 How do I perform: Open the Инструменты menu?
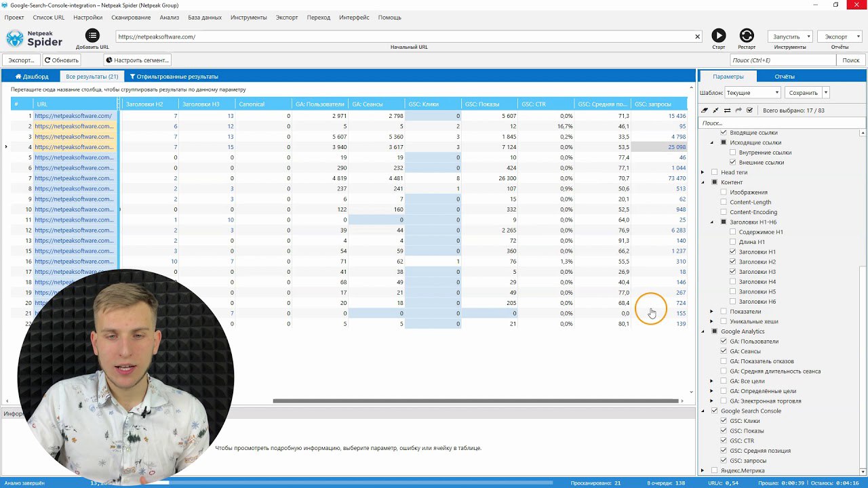coord(248,17)
